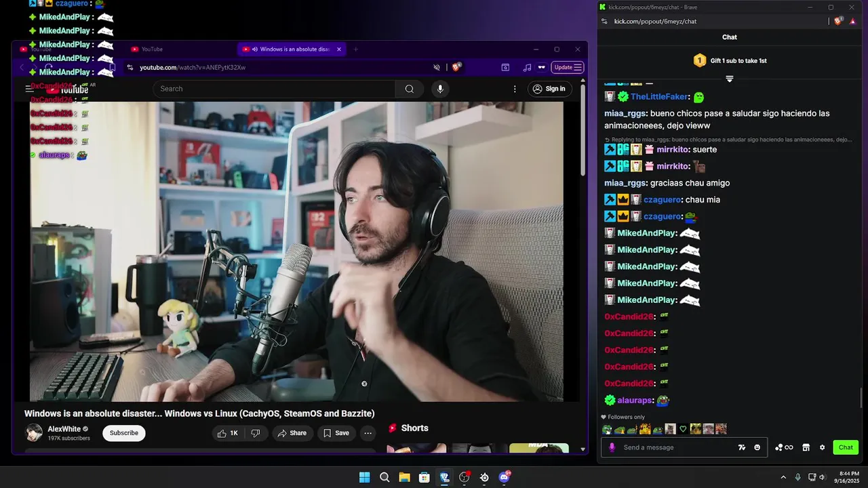The width and height of the screenshot is (868, 488).
Task: Open SteelSeries app from the taskbar
Action: point(484,477)
